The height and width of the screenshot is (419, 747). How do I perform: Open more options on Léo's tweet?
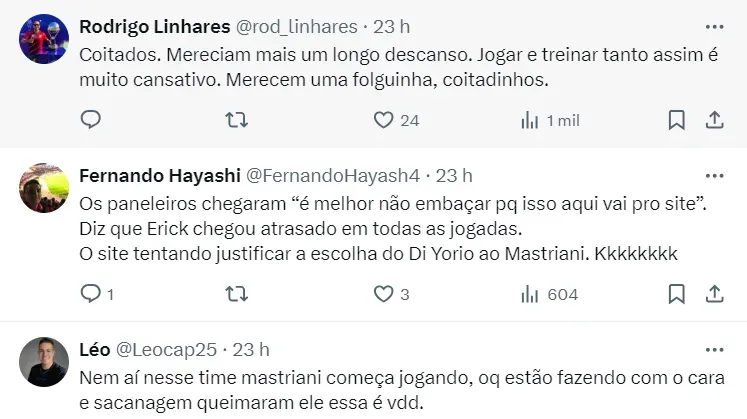pos(714,349)
